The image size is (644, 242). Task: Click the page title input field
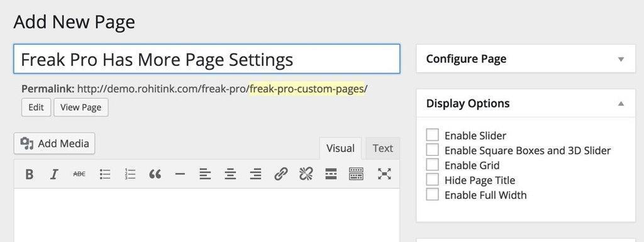(x=206, y=59)
